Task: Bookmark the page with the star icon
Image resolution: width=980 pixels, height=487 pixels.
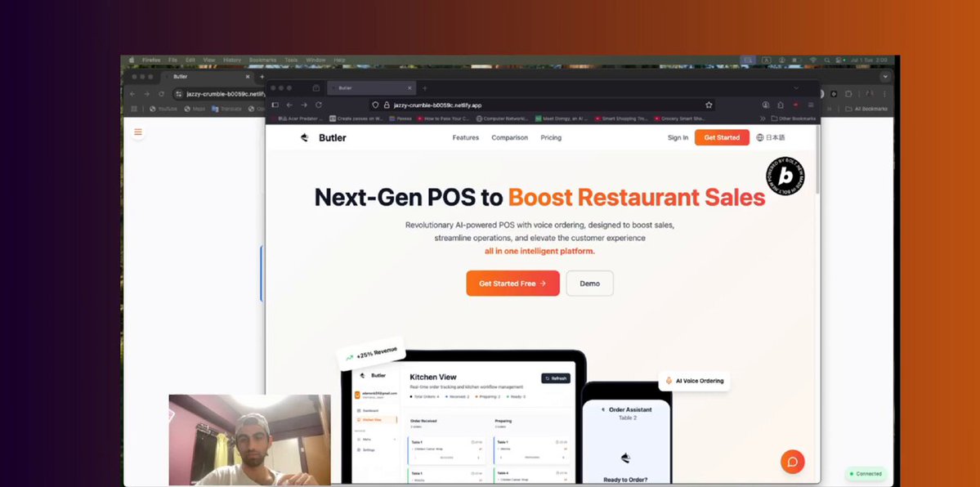Action: click(x=709, y=105)
